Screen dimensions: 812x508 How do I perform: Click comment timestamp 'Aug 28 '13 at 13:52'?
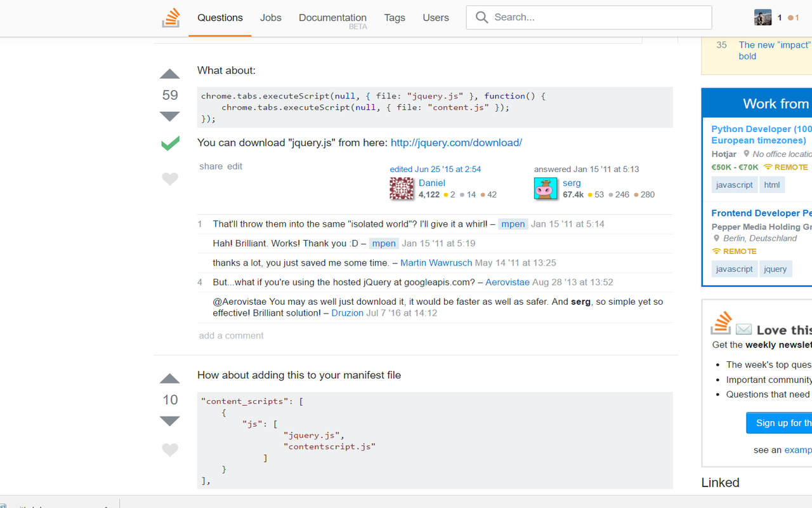(x=573, y=282)
